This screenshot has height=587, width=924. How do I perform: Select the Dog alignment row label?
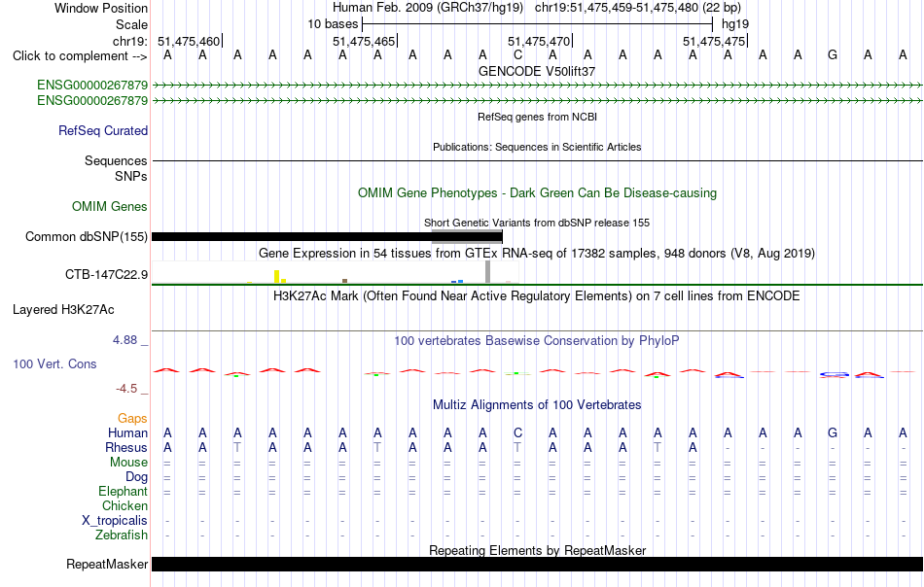pos(136,477)
